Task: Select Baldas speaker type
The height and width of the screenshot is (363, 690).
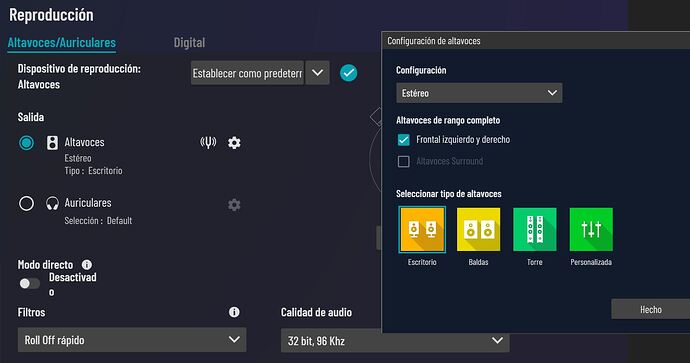Action: coord(478,230)
